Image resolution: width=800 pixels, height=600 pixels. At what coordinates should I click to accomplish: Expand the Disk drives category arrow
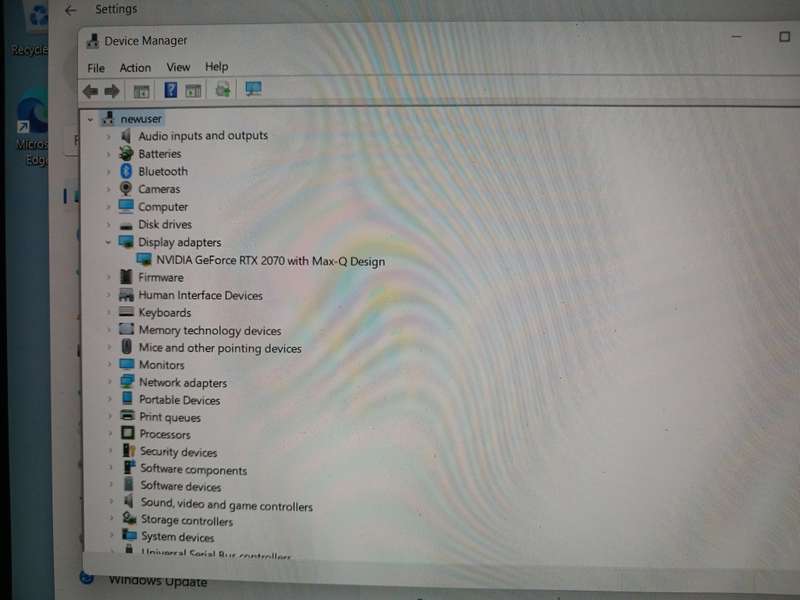(108, 225)
